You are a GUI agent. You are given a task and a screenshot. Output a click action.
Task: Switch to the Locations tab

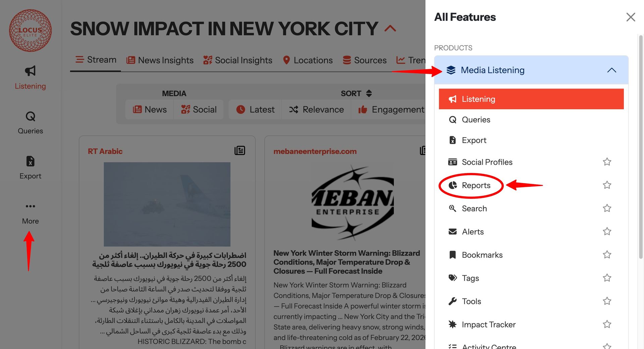[x=308, y=60]
